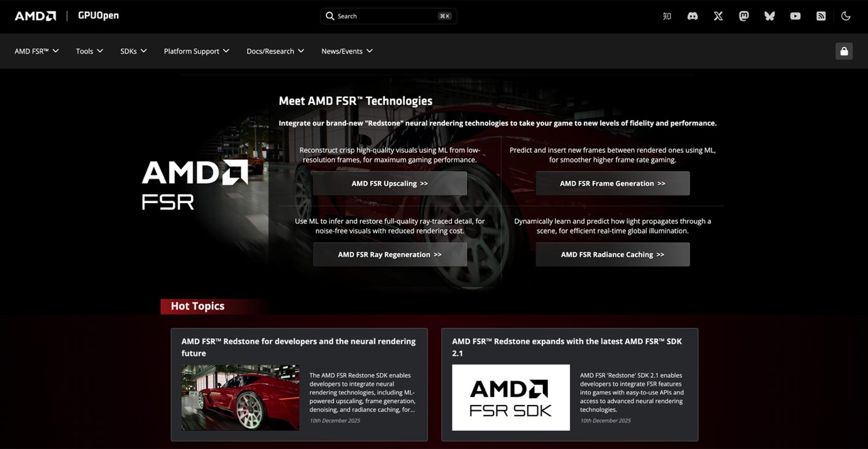Select the AMD FSR Frame Generation button
The height and width of the screenshot is (449, 868).
[613, 184]
